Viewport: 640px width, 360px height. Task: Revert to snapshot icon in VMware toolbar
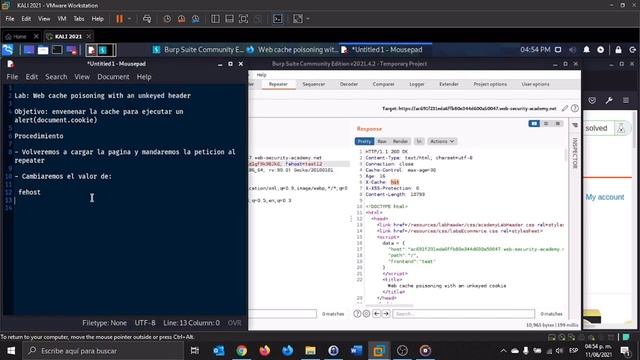[x=181, y=19]
